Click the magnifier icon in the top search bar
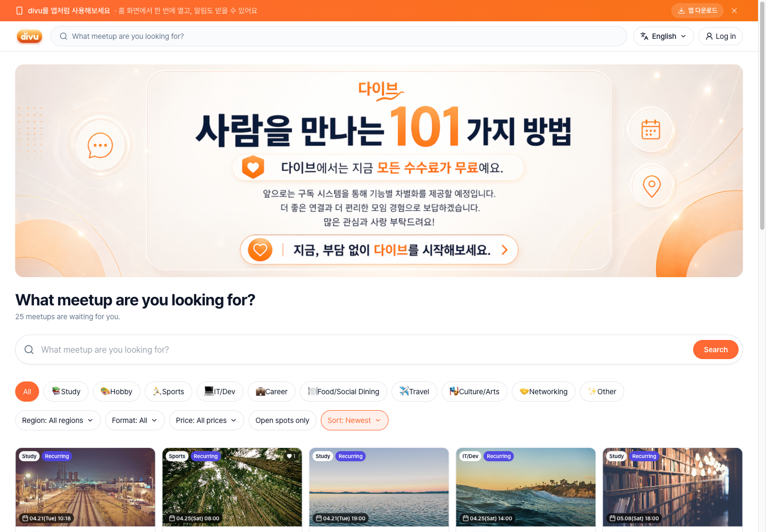This screenshot has width=766, height=532. (x=63, y=36)
